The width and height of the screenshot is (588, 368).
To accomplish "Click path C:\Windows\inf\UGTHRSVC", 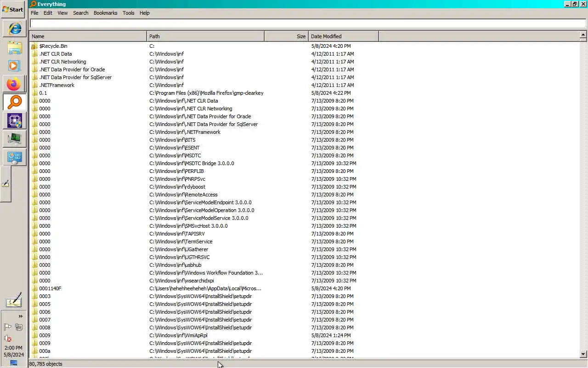I will 180,257.
